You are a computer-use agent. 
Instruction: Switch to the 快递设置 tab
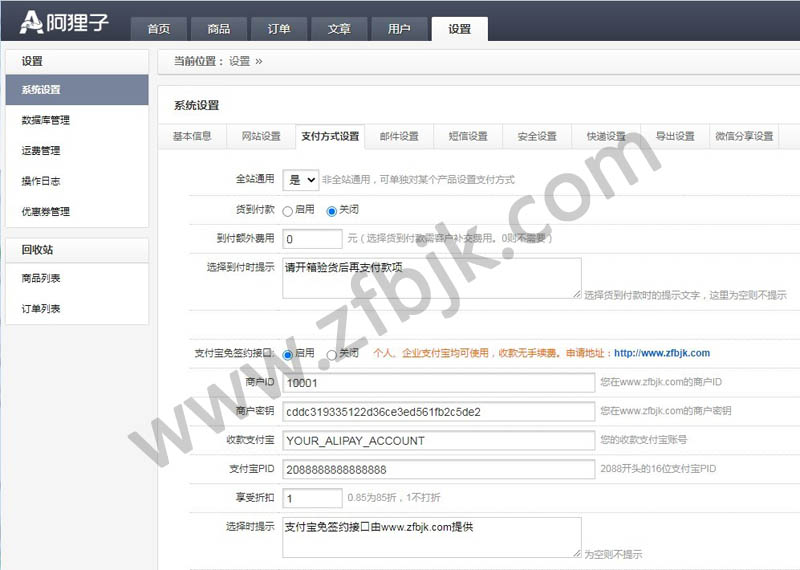606,136
